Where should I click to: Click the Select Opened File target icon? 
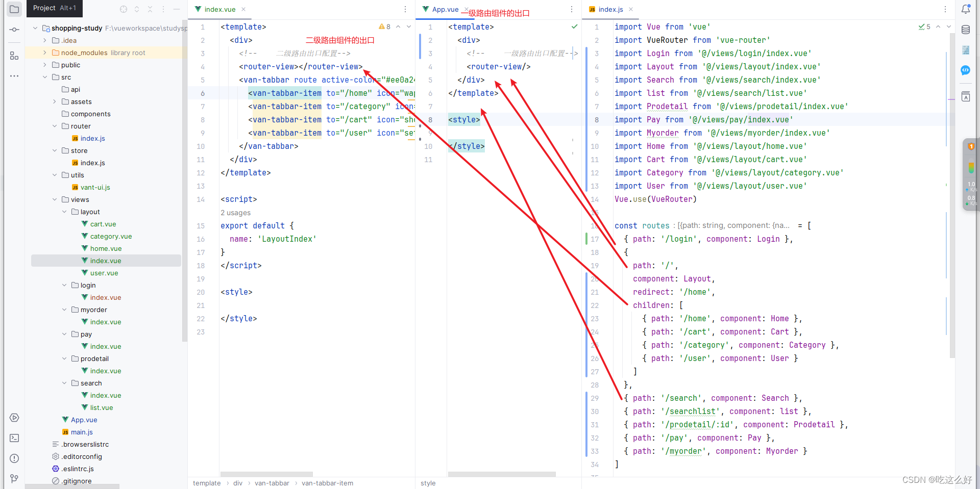pyautogui.click(x=124, y=9)
